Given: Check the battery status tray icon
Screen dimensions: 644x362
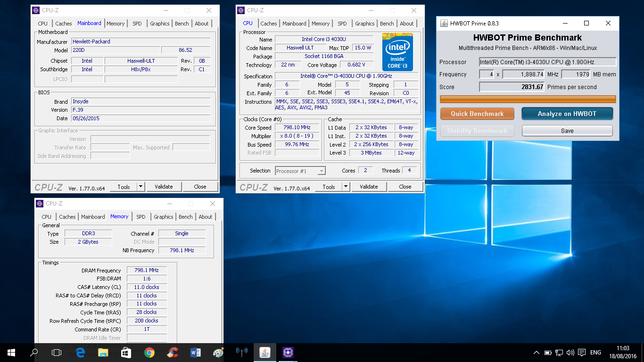Looking at the screenshot, I should tap(548, 353).
